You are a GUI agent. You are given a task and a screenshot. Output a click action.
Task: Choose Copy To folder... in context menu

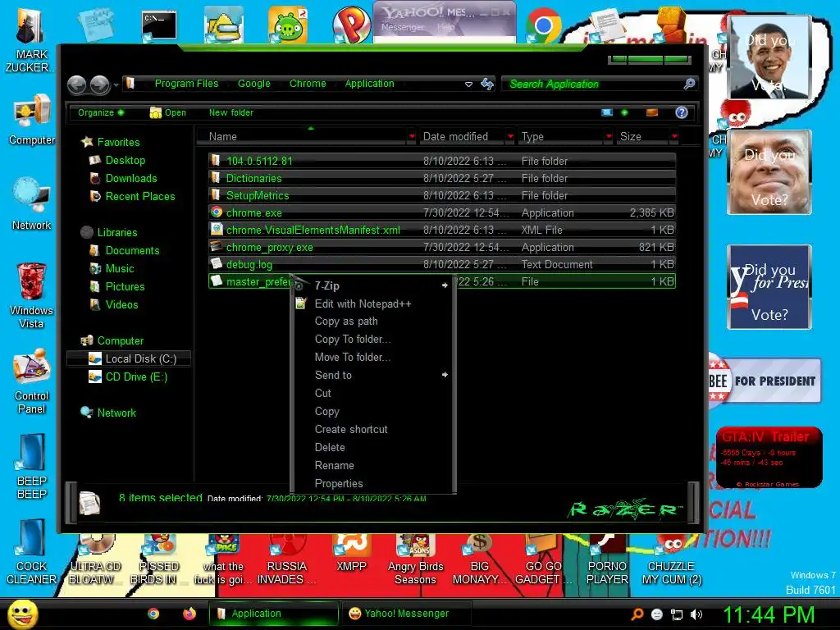[x=373, y=339]
